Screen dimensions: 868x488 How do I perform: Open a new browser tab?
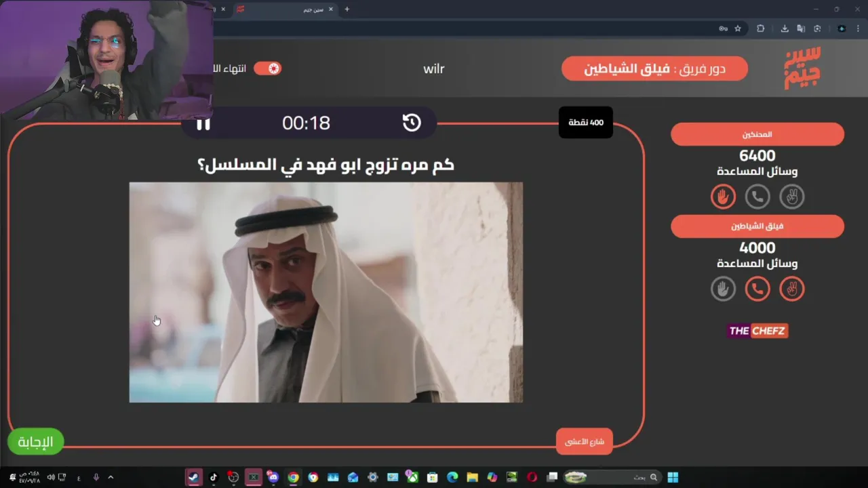[x=347, y=9]
